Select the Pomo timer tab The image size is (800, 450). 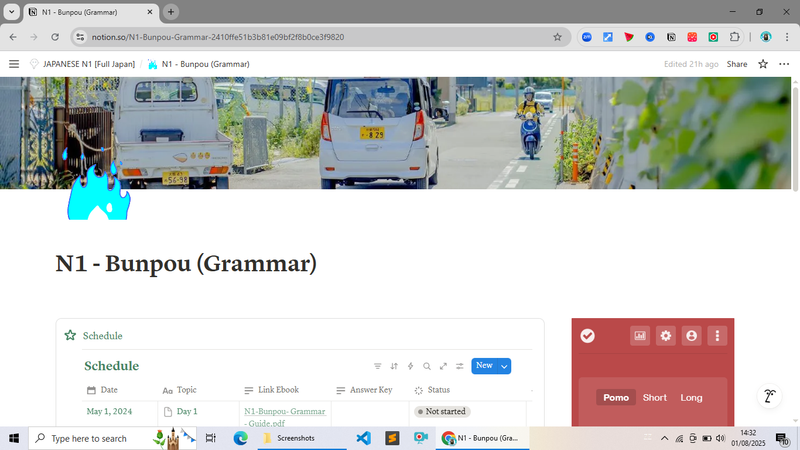coord(616,397)
